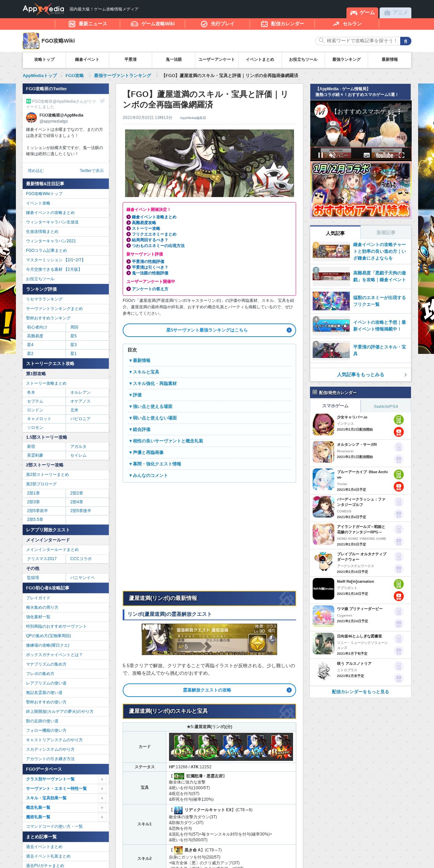Open 鎌倉イベント main menu item

click(87, 59)
